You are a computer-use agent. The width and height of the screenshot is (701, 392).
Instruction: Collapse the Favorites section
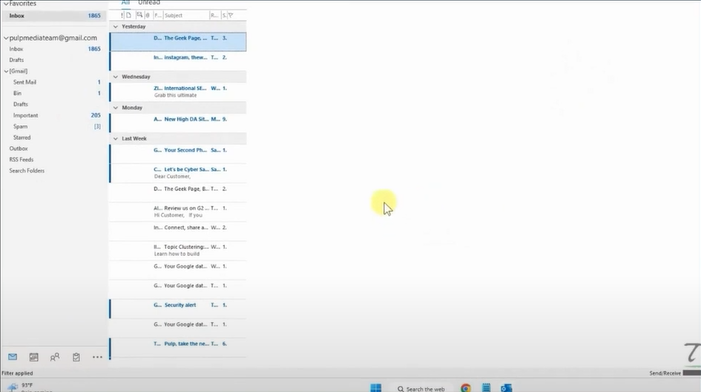(6, 4)
